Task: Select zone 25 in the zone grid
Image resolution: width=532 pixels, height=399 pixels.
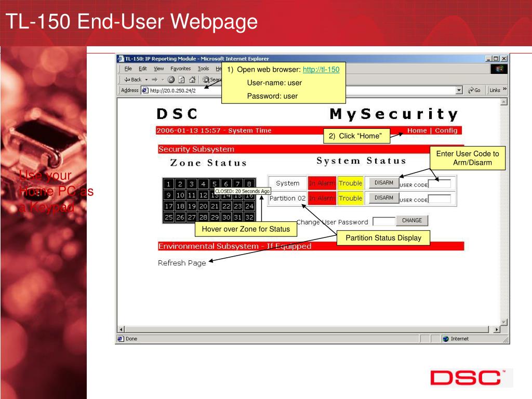Action: click(169, 218)
